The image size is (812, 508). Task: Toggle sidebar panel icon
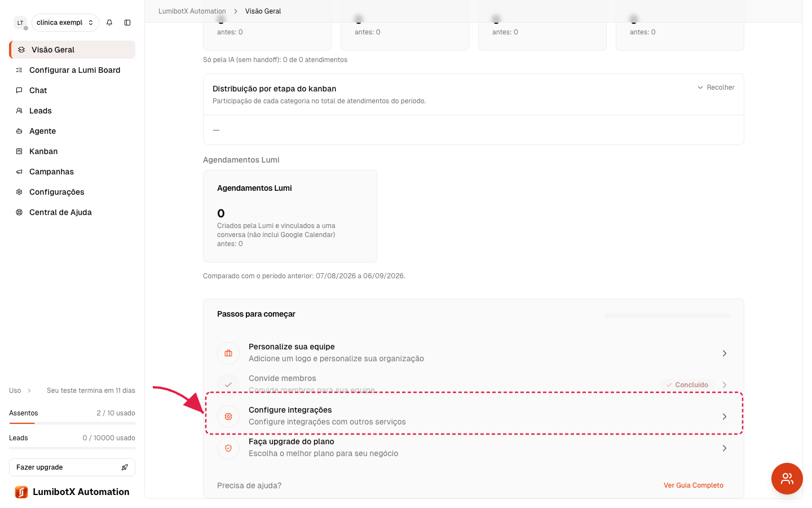coord(127,23)
